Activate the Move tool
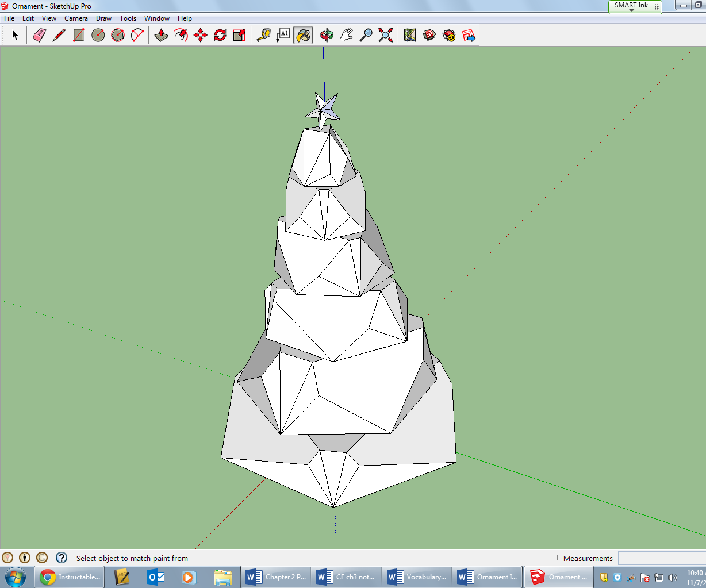Viewport: 706px width, 588px height. (200, 35)
